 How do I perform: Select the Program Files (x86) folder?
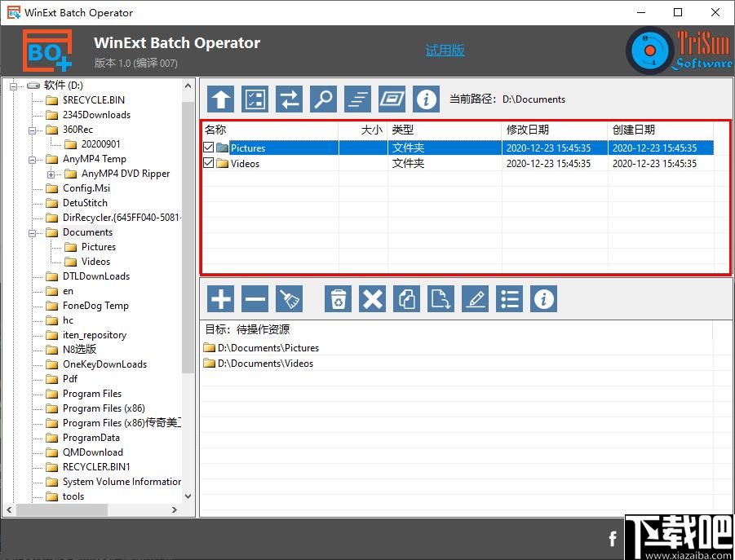pos(104,408)
